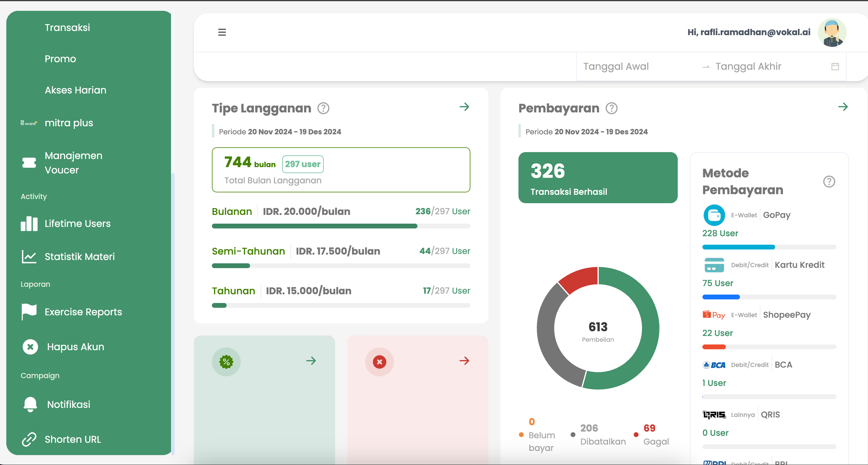Click the green percent badge icon

click(x=226, y=362)
